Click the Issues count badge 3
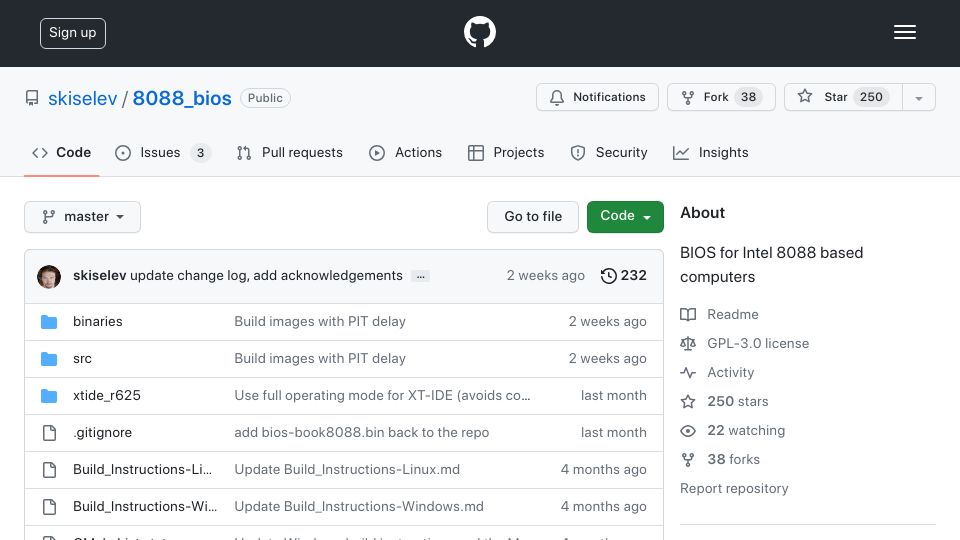This screenshot has height=540, width=960. [200, 152]
